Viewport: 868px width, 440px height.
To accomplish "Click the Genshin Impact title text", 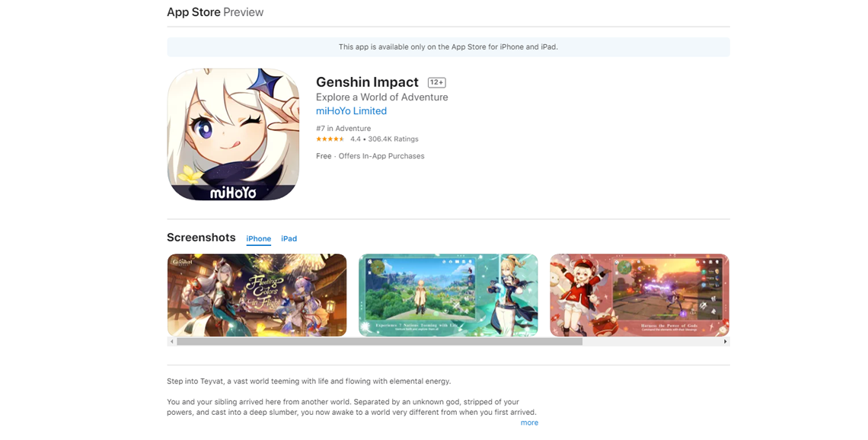I will tap(367, 82).
